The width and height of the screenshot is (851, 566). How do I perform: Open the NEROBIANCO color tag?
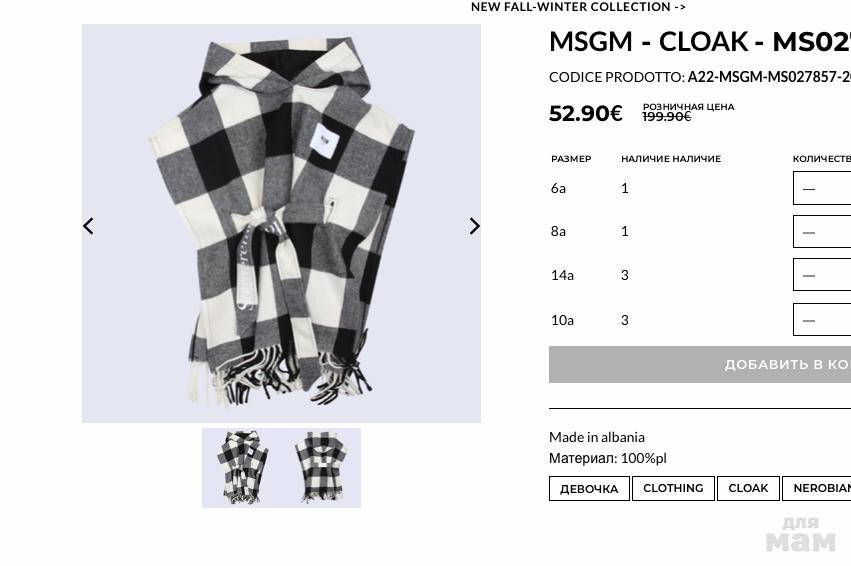(817, 488)
